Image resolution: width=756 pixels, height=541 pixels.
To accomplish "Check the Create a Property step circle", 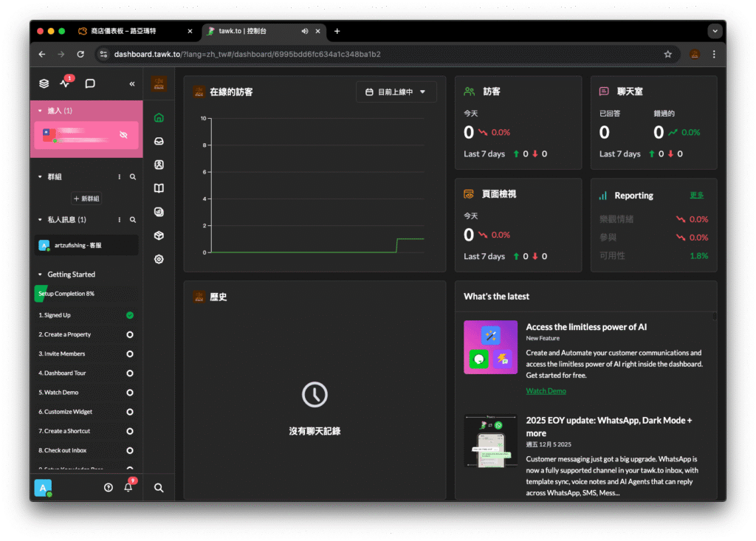I will (130, 334).
